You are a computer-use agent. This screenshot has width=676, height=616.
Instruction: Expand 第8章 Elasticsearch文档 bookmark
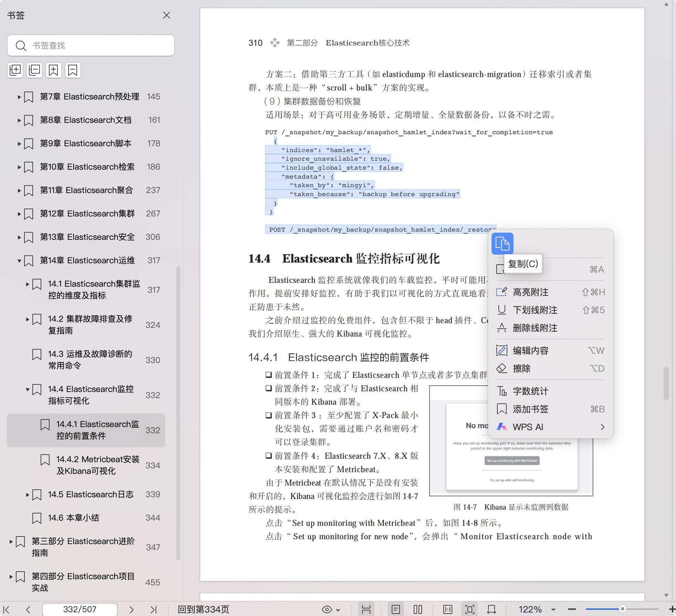coord(19,120)
